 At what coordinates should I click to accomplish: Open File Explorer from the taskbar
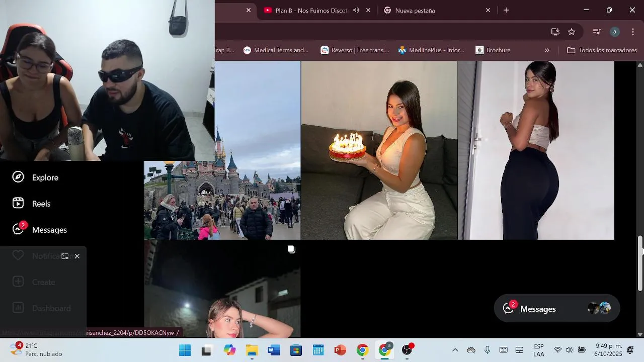tap(252, 350)
